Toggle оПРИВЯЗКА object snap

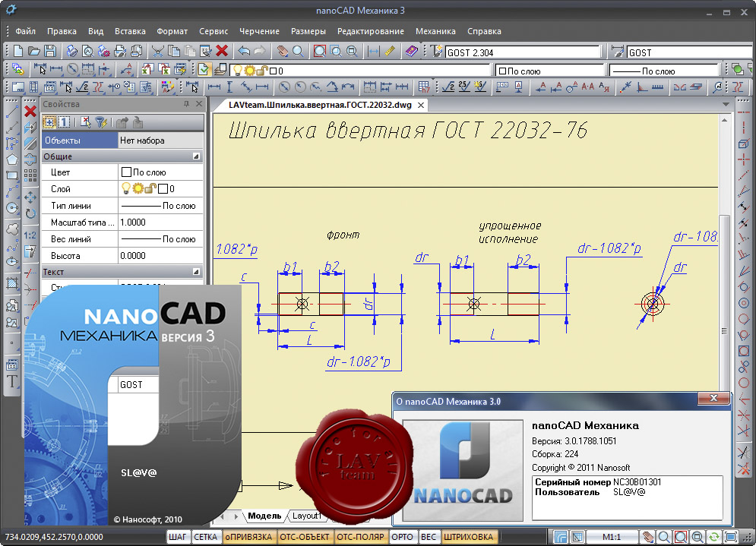click(x=248, y=537)
